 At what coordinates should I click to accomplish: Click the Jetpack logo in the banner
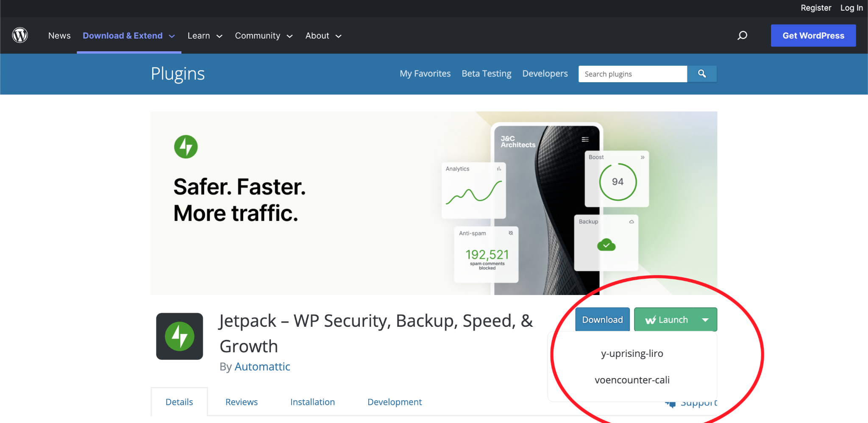186,147
